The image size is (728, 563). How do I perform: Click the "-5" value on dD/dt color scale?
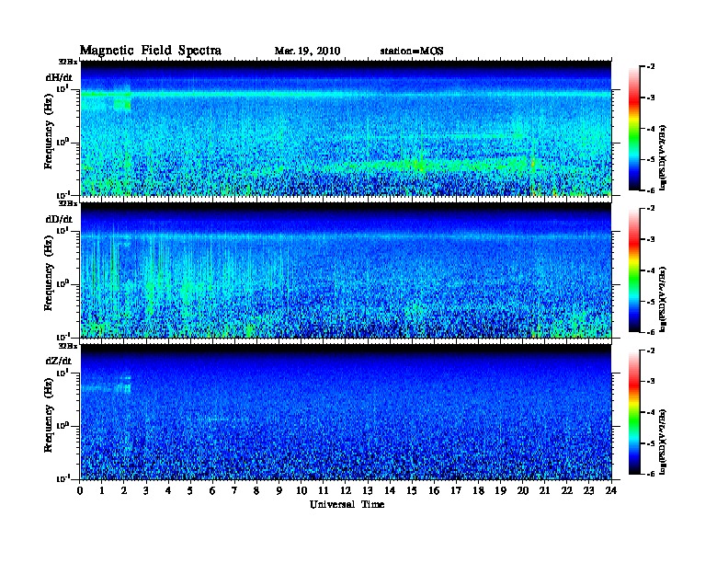pyautogui.click(x=651, y=301)
